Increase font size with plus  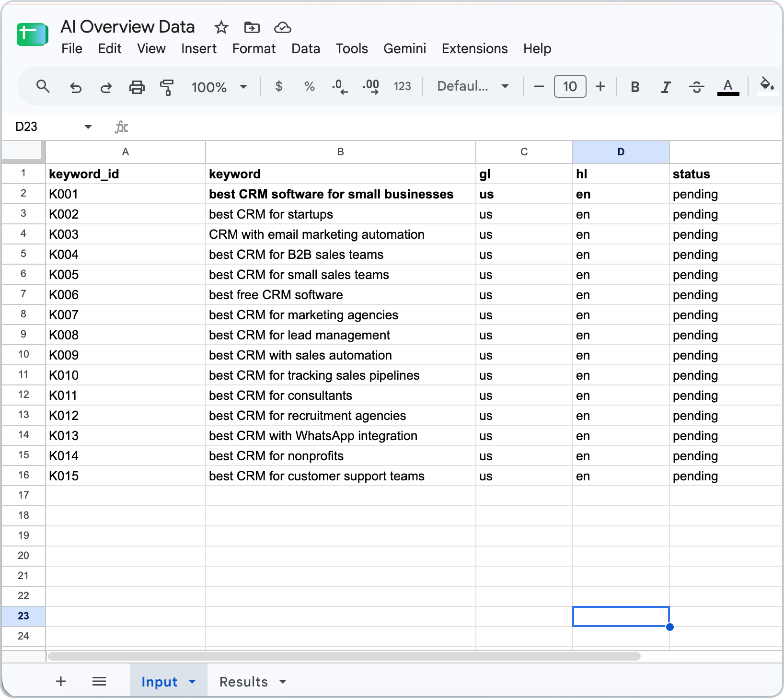pyautogui.click(x=600, y=87)
